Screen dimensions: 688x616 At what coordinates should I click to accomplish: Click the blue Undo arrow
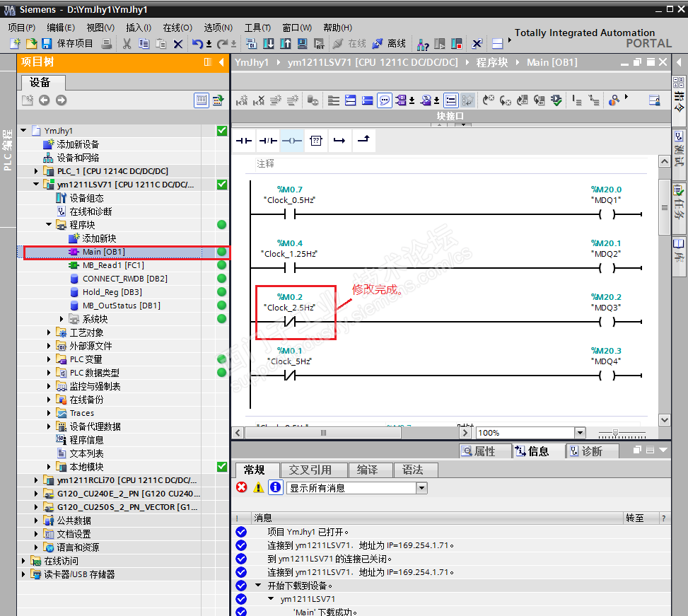[198, 43]
